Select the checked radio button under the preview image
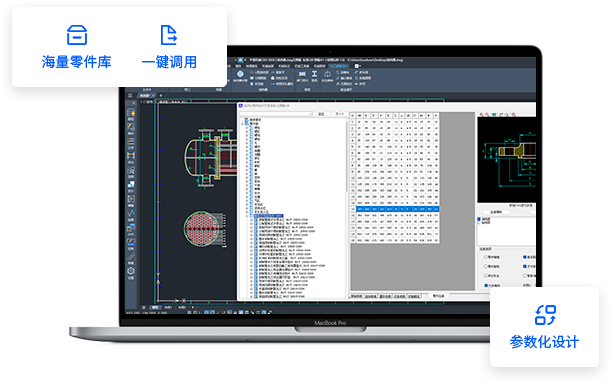Viewport: 611px width, 384px height. click(479, 219)
